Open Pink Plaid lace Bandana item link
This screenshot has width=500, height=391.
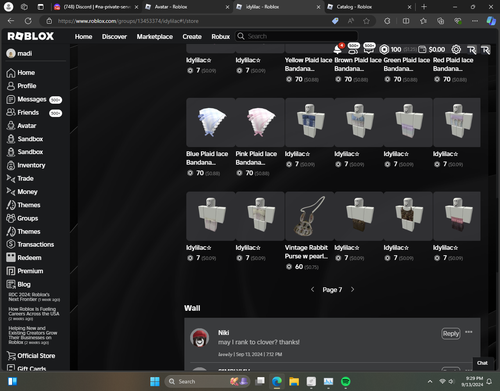pyautogui.click(x=256, y=158)
